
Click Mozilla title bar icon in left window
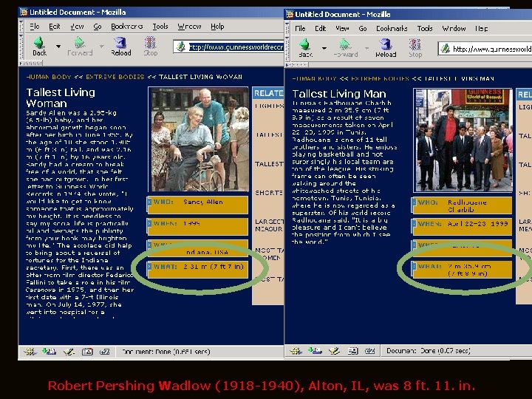tap(24, 13)
